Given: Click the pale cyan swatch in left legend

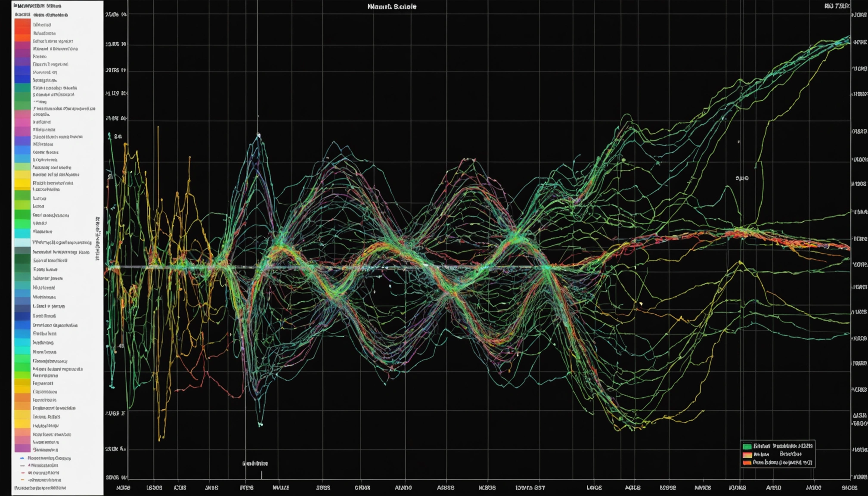Looking at the screenshot, I should (x=22, y=242).
